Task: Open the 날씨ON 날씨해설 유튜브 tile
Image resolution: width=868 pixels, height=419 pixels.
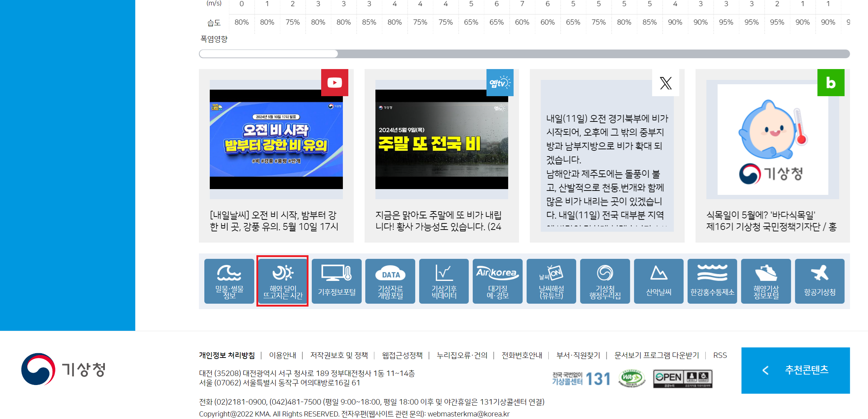Action: coord(551,281)
